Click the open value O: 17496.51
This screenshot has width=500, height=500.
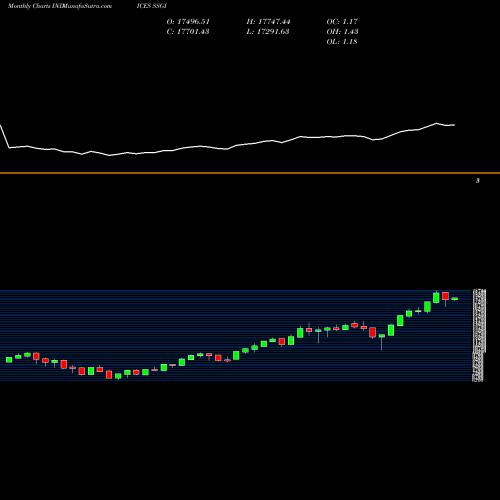(188, 22)
